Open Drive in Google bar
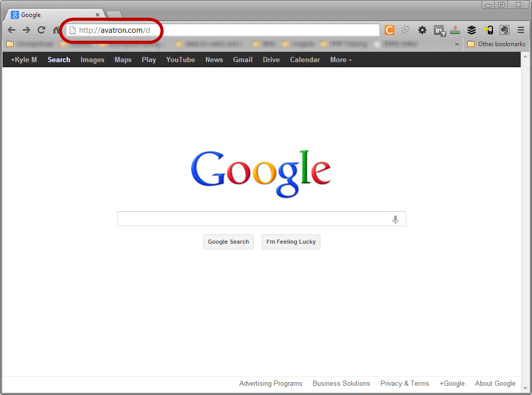 (271, 60)
